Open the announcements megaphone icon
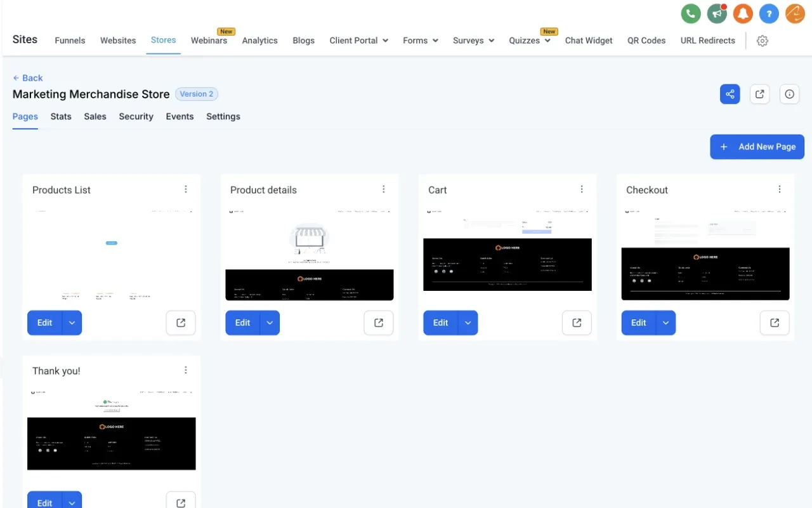Image resolution: width=812 pixels, height=508 pixels. point(716,13)
